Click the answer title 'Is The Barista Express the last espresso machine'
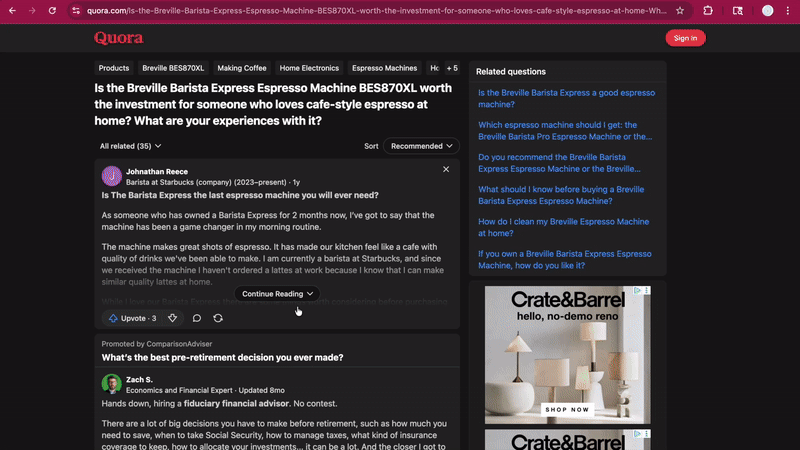The image size is (800, 450). point(240,195)
